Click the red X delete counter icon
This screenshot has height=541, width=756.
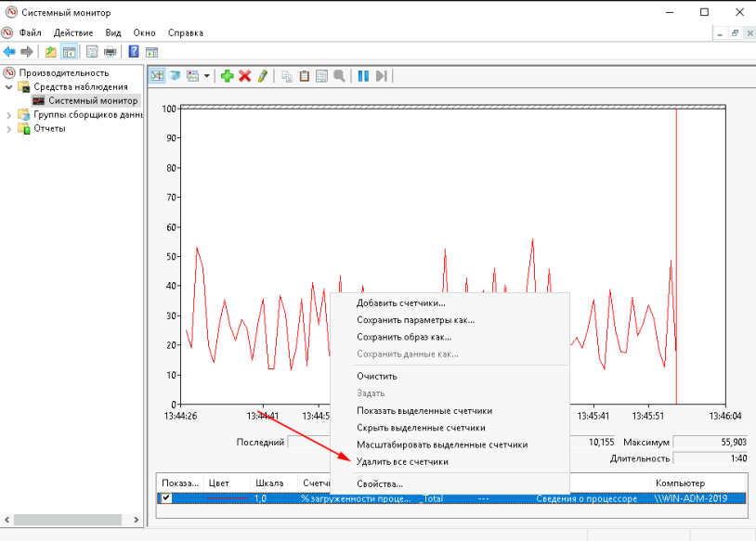pyautogui.click(x=245, y=76)
